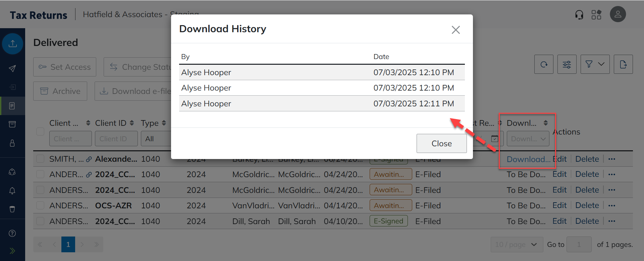
Task: Select the OCS-AZR row checkbox
Action: 40,206
